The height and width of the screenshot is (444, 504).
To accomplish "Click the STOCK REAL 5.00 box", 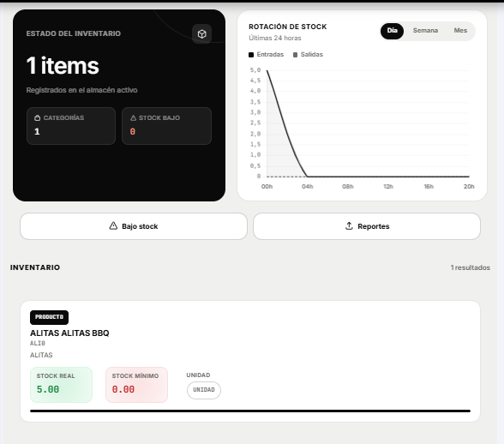I will point(61,385).
